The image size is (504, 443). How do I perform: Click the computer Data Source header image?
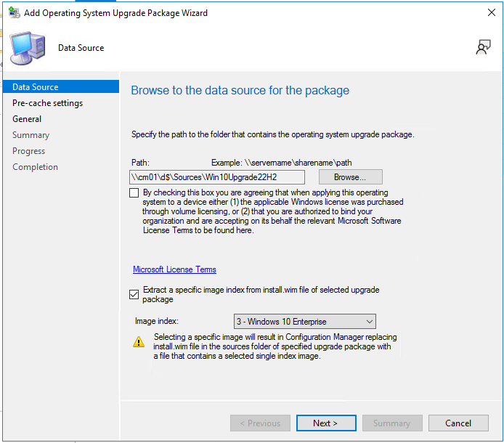pyautogui.click(x=28, y=48)
